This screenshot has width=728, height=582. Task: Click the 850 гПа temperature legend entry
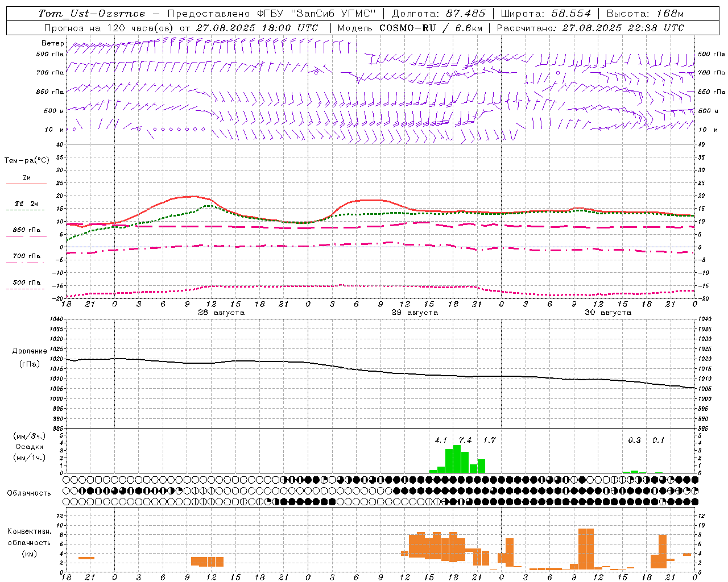(x=26, y=230)
